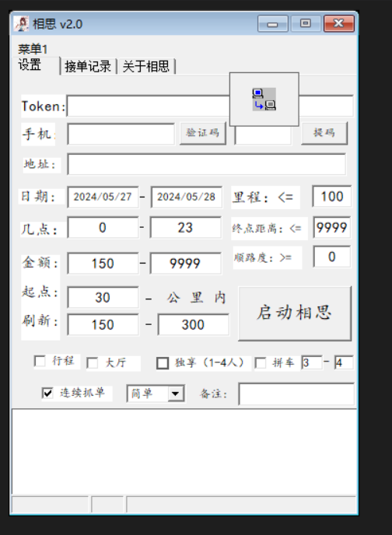Click the 几点 end hour field 23
392x535 pixels.
coord(186,228)
